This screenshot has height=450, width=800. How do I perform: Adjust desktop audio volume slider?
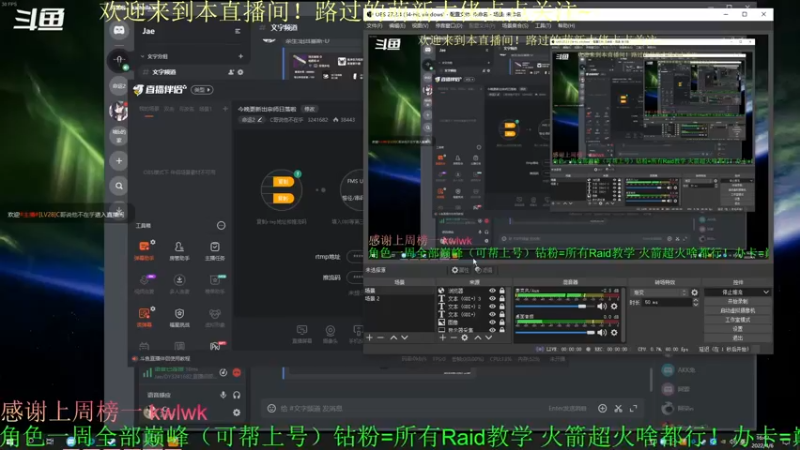coord(555,333)
